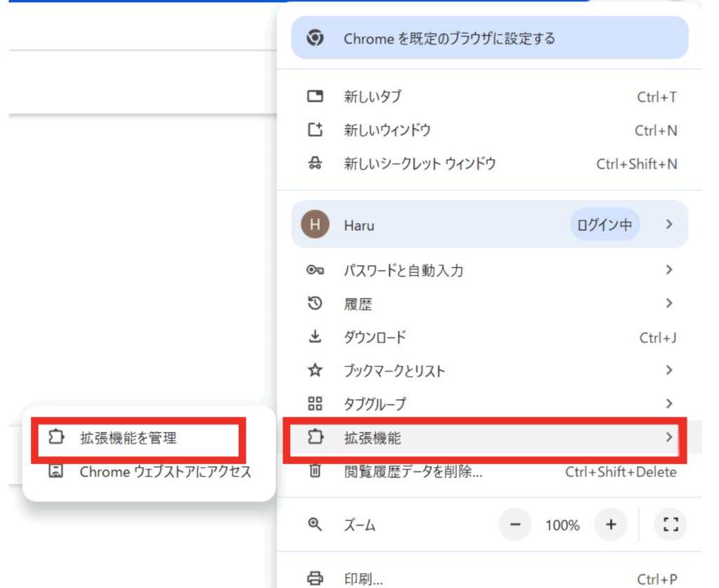Set Chrome as default browser via banner
Image resolution: width=719 pixels, height=588 pixels.
pyautogui.click(x=489, y=38)
